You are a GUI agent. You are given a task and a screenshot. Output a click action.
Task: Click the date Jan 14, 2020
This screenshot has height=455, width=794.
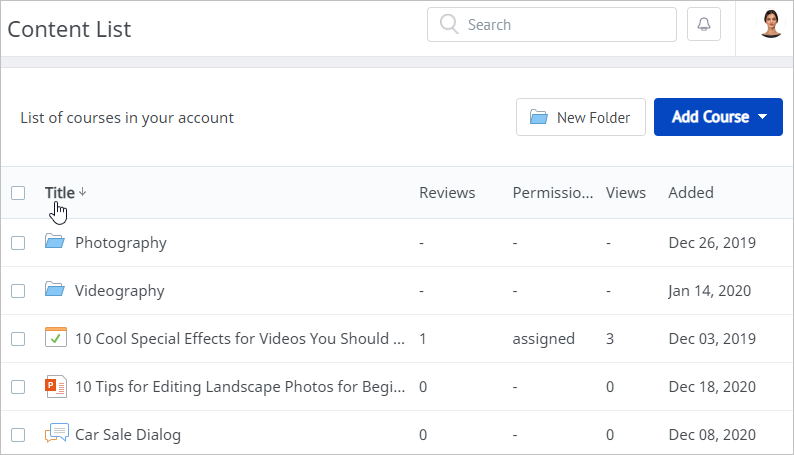coord(709,291)
